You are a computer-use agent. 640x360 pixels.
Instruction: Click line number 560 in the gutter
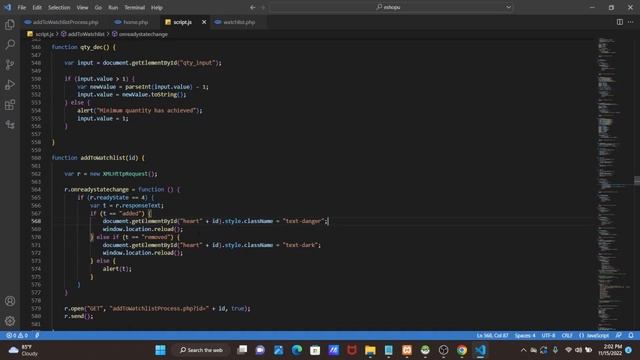(x=36, y=158)
